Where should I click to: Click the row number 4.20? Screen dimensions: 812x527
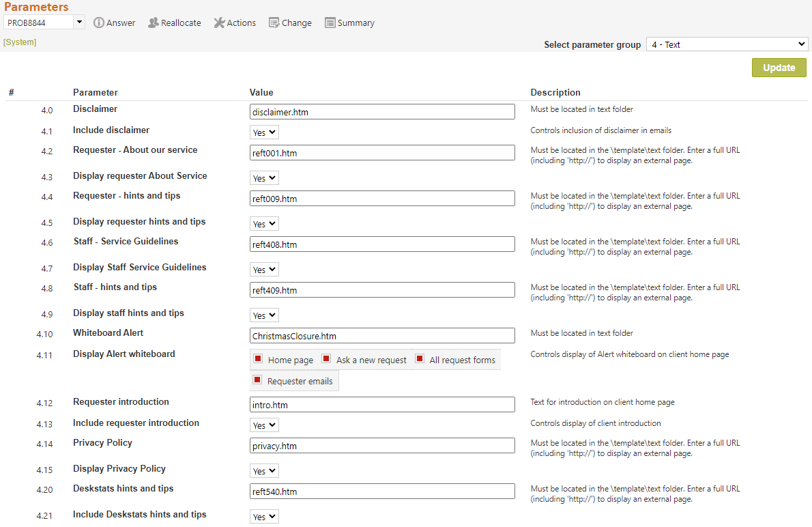pos(44,489)
